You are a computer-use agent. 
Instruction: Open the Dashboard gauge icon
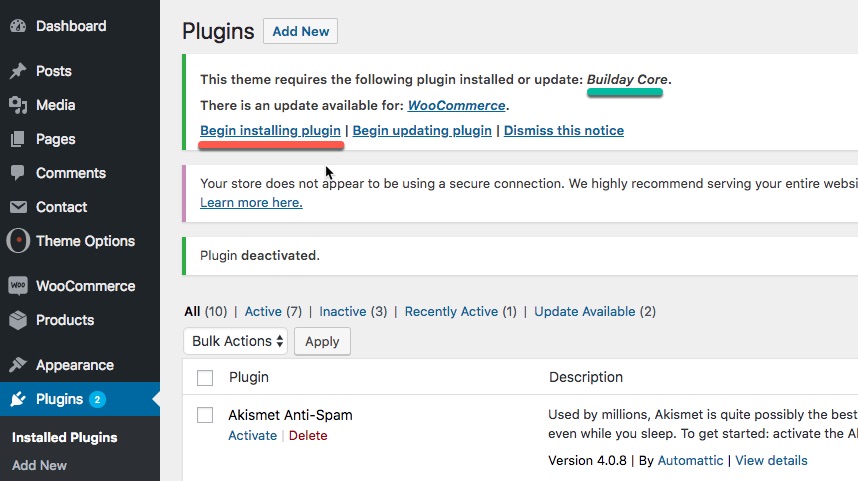(x=18, y=26)
